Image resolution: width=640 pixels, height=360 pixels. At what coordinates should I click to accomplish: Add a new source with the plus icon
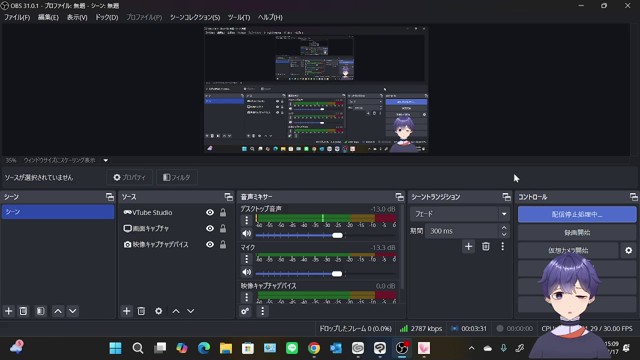pos(127,311)
